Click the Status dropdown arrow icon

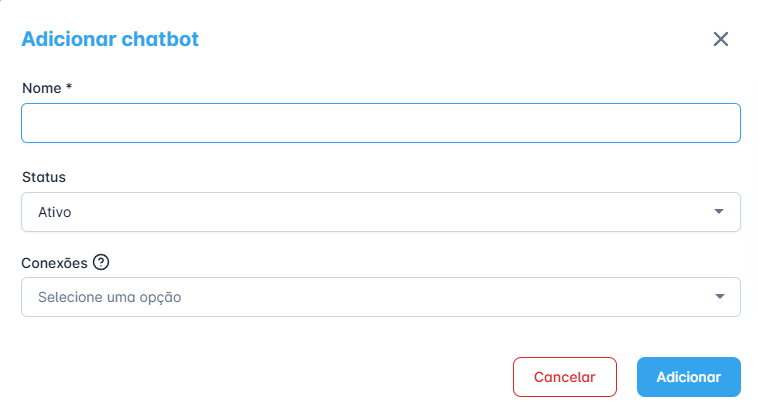[x=719, y=212]
